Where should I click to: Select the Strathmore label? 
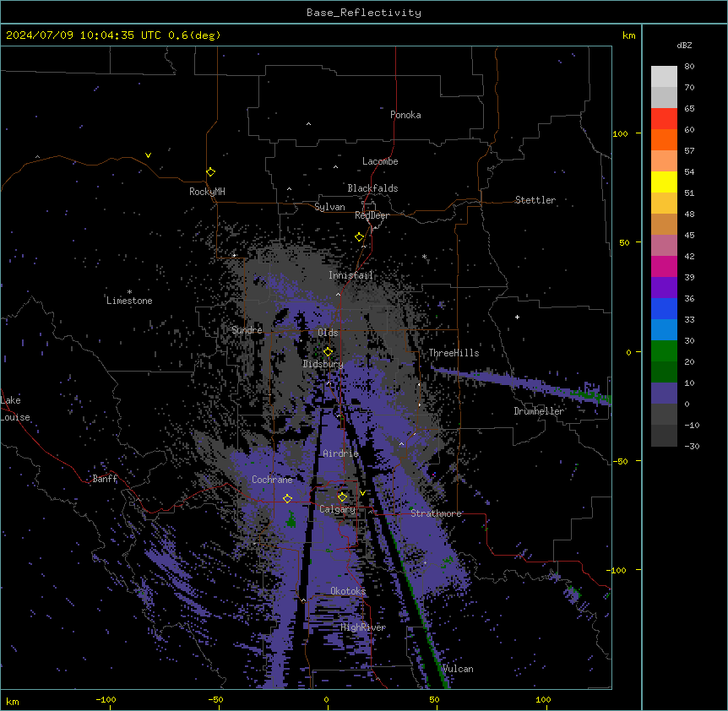pos(436,513)
